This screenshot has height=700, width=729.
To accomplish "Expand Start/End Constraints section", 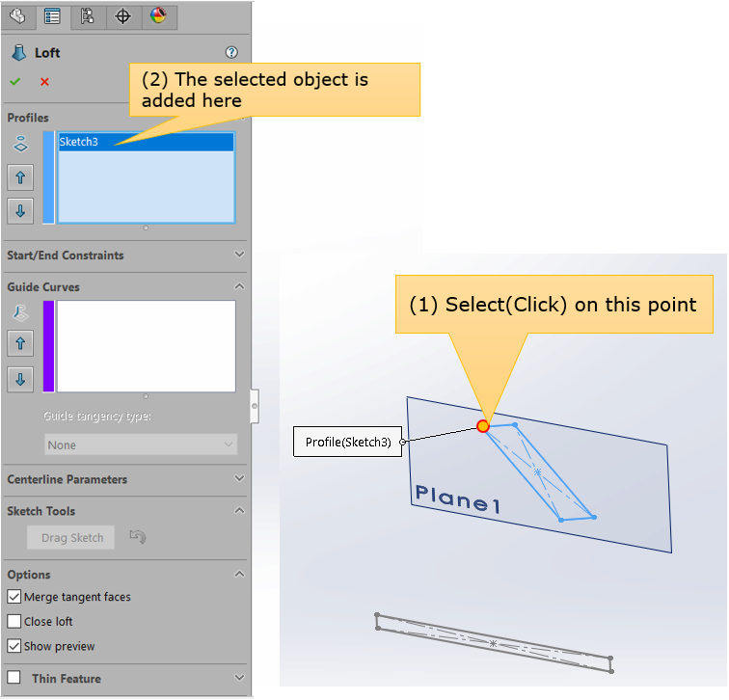I will click(239, 255).
